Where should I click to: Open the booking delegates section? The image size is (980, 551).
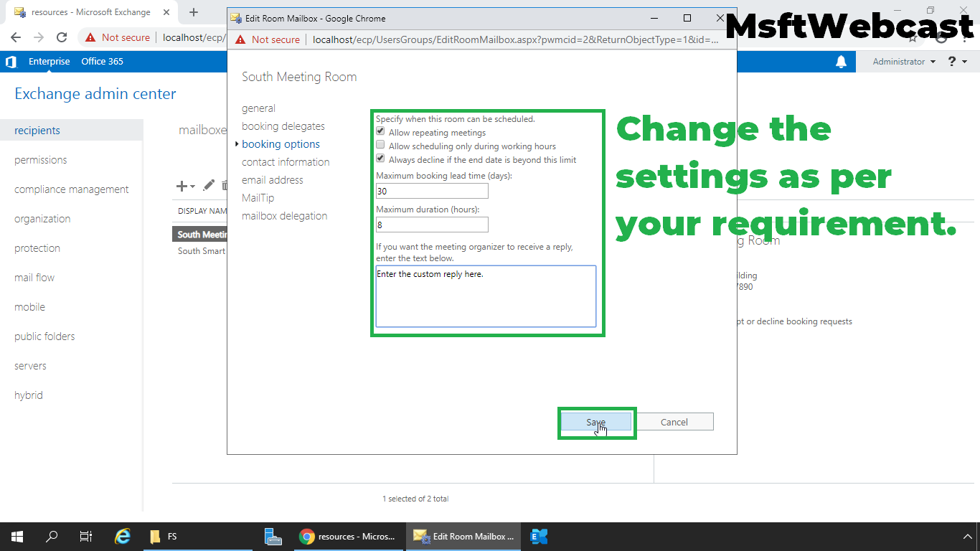point(283,126)
